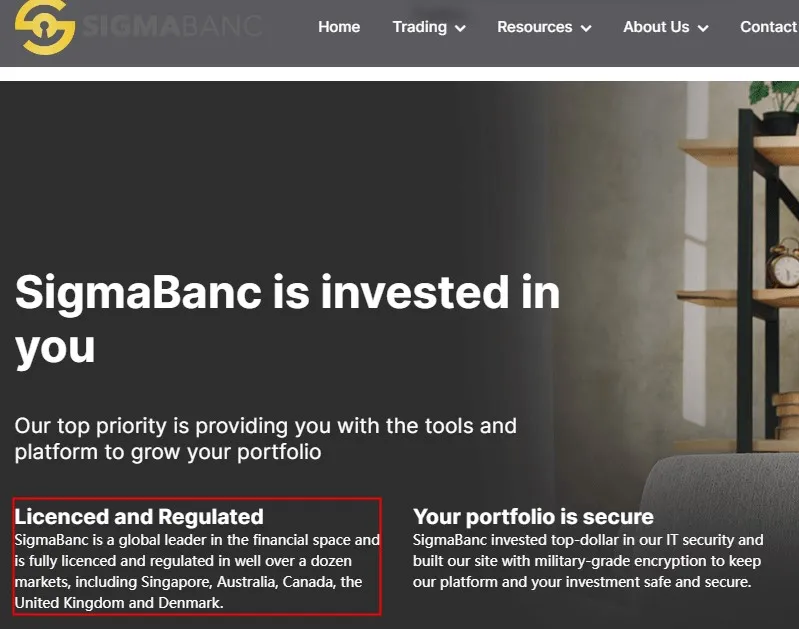This screenshot has height=629, width=799.
Task: Expand the Resources dropdown chevron
Action: point(587,28)
